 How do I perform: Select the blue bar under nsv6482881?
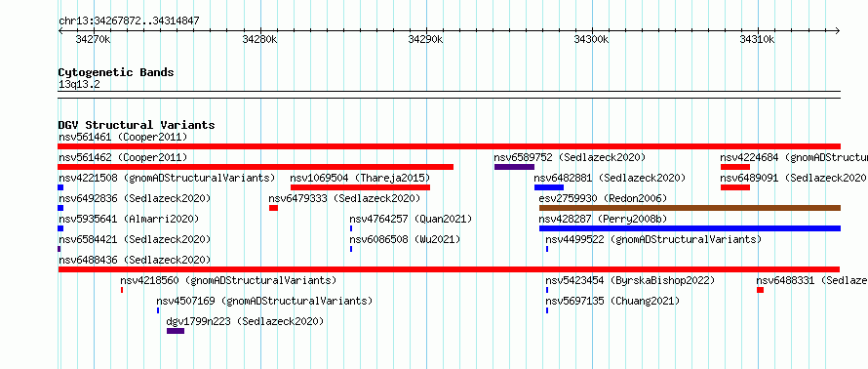548,187
